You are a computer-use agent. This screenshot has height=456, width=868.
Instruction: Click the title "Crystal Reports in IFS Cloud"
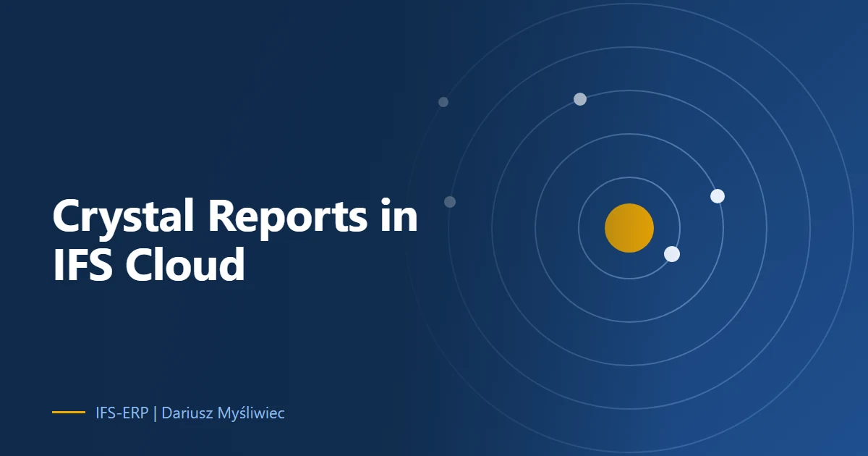[x=235, y=240]
